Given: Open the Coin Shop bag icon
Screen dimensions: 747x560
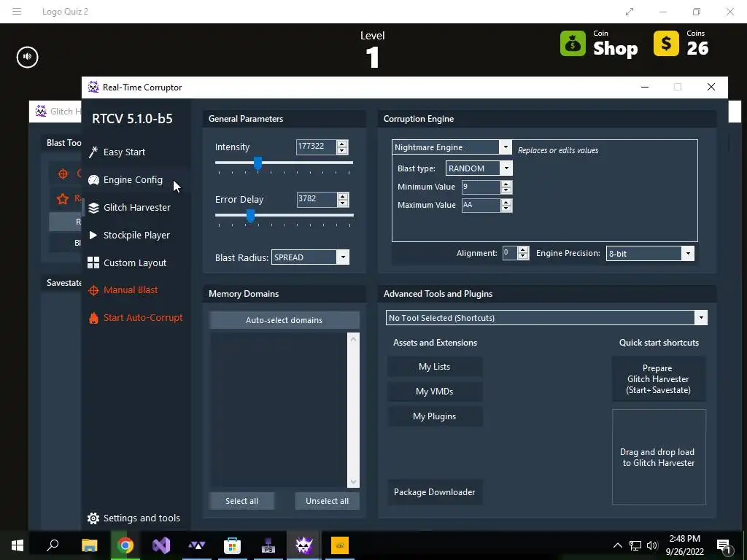Looking at the screenshot, I should tap(573, 43).
